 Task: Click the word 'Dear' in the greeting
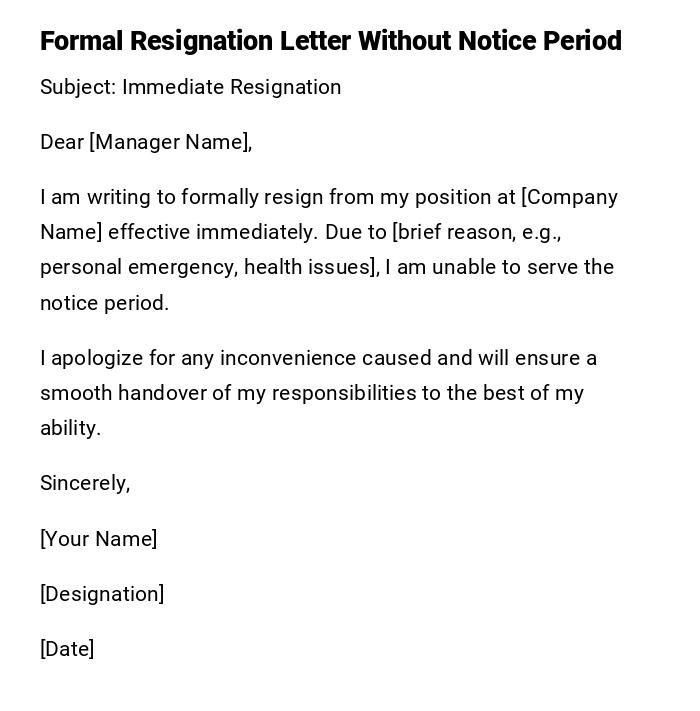[62, 142]
